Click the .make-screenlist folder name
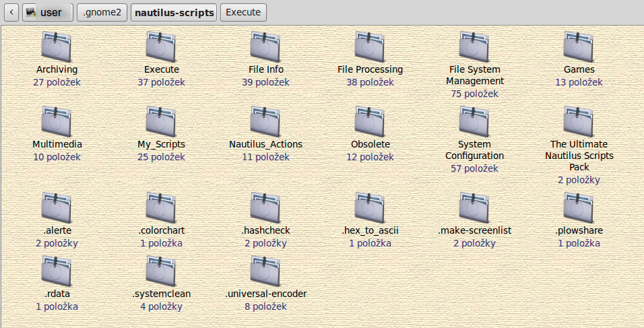 (x=474, y=230)
